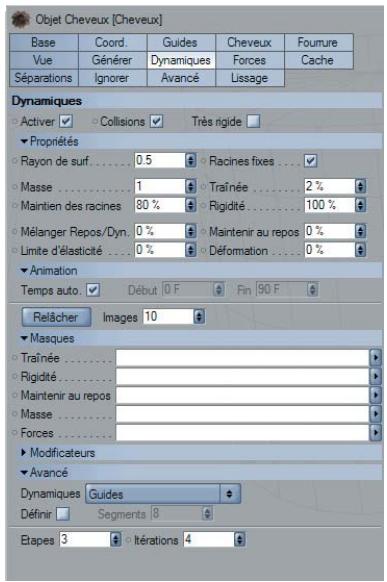Click the Traînée percent field
This screenshot has height=582, width=387.
click(329, 186)
